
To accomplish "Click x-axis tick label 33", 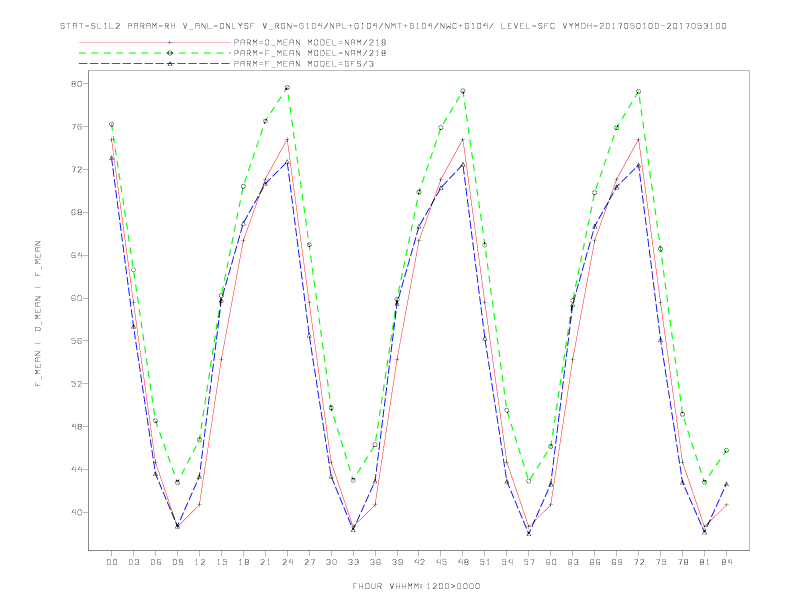I will click(354, 562).
